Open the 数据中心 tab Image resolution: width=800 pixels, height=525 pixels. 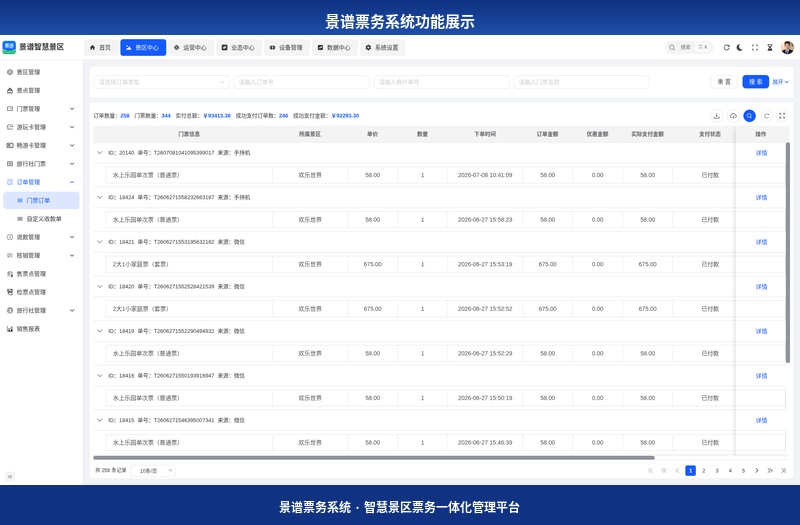(x=334, y=47)
